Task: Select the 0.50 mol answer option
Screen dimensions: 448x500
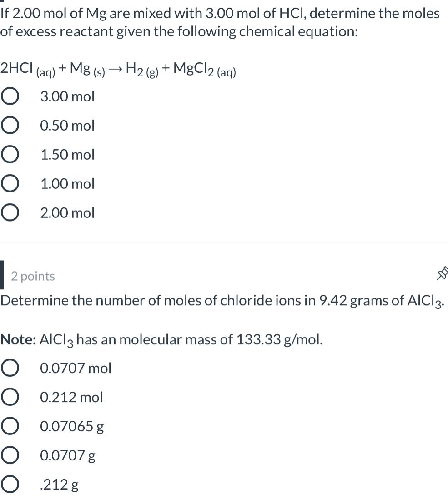Action: pyautogui.click(x=11, y=125)
